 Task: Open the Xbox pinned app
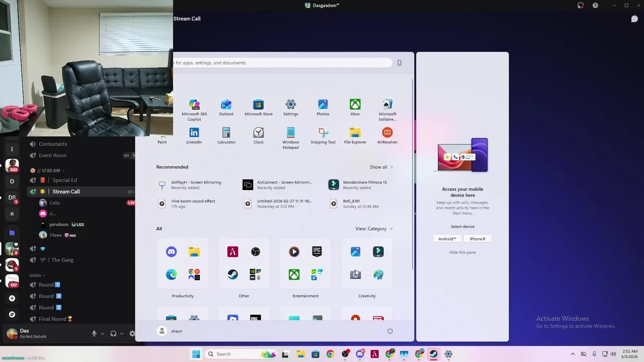point(355,108)
